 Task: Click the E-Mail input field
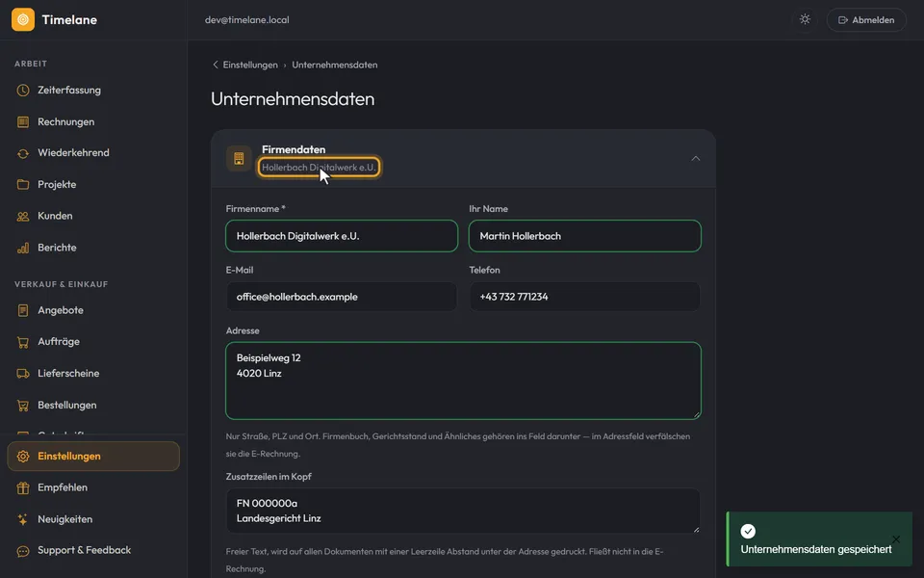tap(342, 297)
